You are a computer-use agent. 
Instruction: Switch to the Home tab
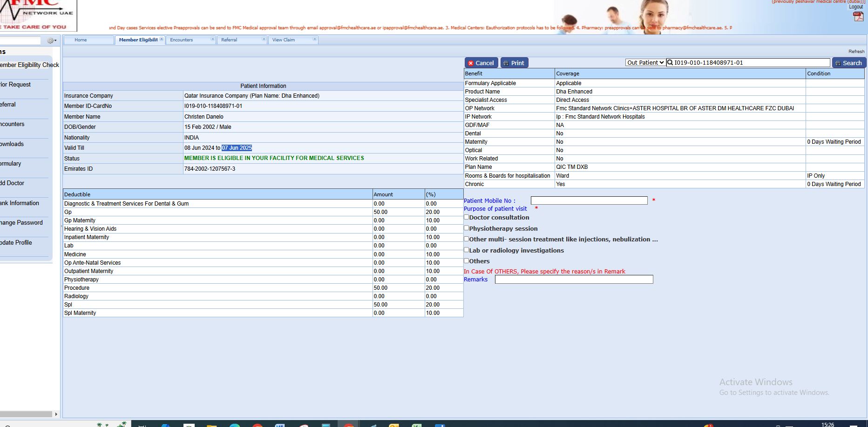pyautogui.click(x=81, y=40)
